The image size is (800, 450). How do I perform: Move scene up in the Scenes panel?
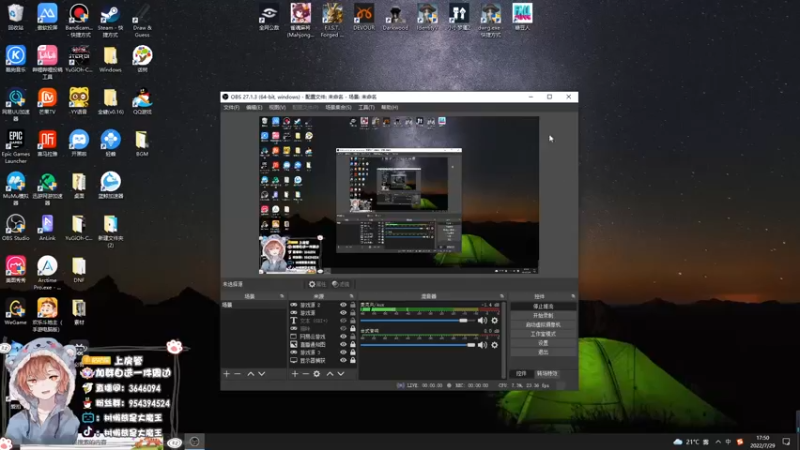coord(251,374)
